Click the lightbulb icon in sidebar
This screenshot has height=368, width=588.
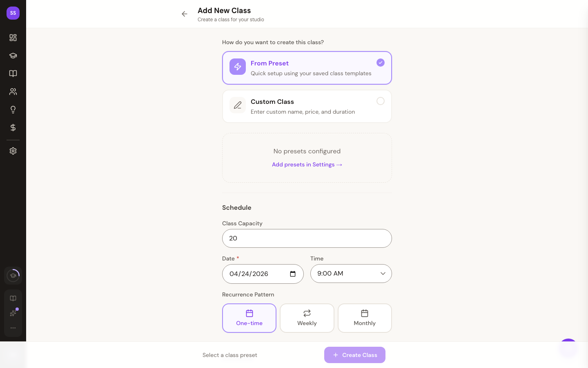[13, 110]
